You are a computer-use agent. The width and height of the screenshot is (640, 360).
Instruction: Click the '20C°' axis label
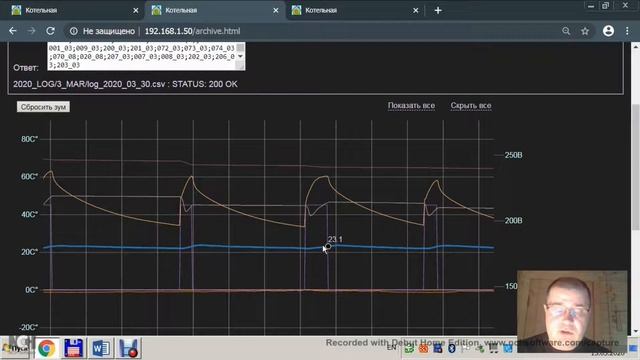29,252
